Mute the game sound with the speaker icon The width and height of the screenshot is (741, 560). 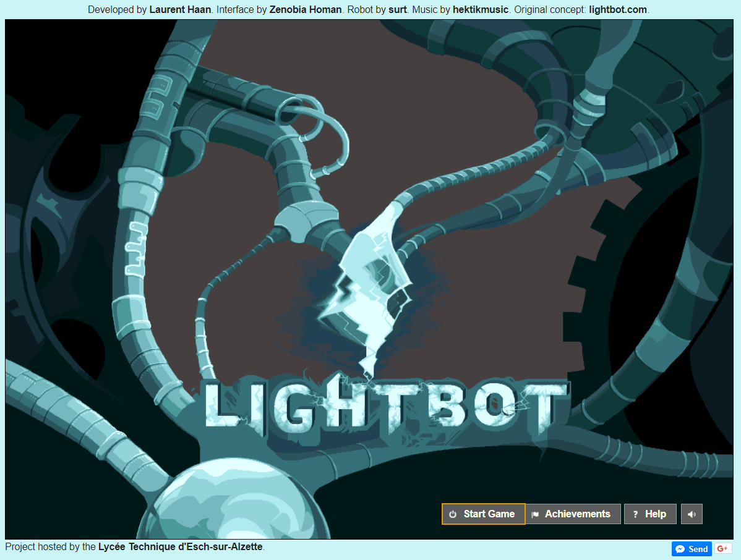tap(692, 514)
